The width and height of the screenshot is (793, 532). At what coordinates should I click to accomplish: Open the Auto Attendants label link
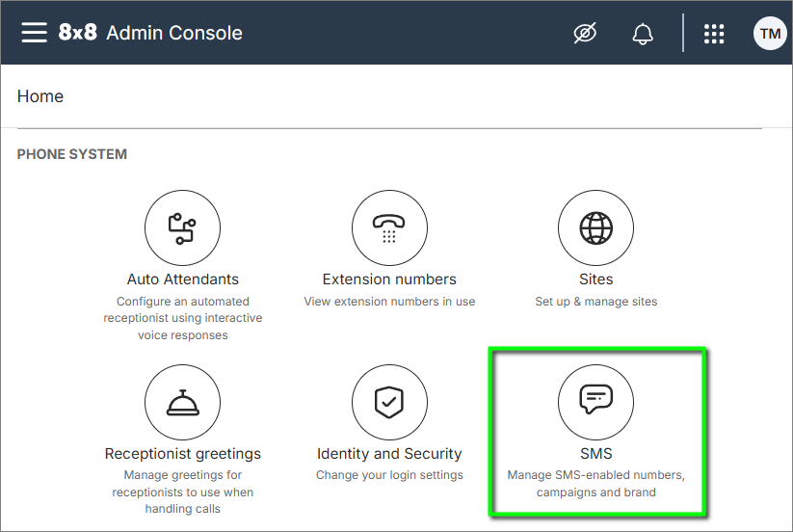click(x=183, y=279)
